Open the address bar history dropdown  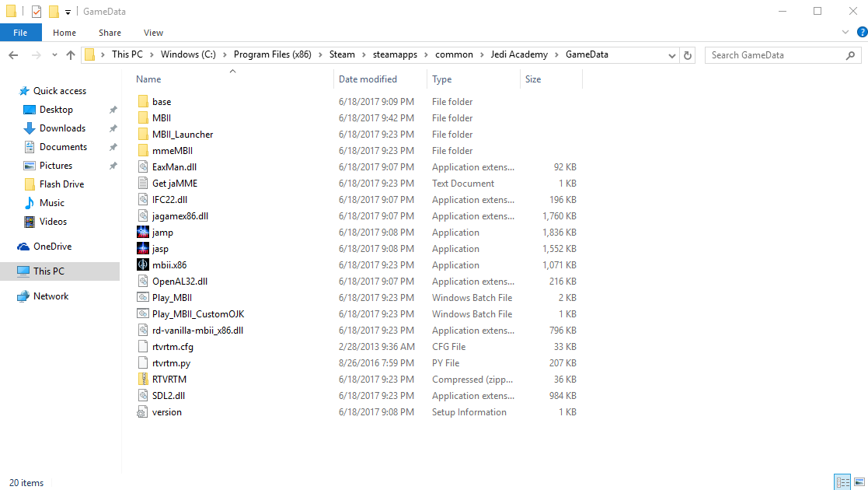(x=672, y=55)
